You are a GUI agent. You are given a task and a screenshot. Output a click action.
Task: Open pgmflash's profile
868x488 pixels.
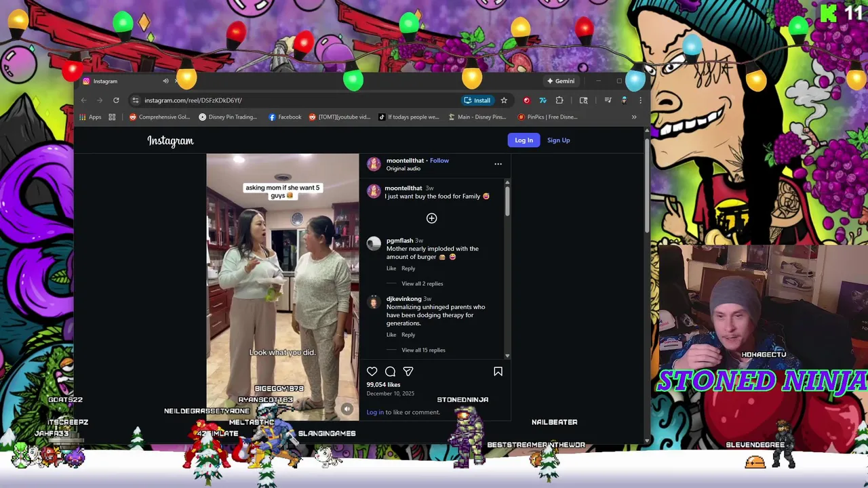[x=399, y=241]
